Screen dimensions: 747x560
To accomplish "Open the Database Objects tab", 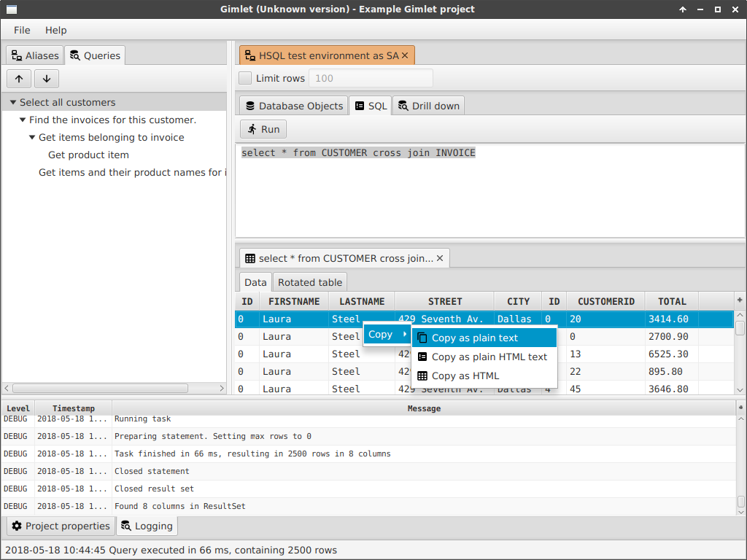I will pyautogui.click(x=294, y=106).
